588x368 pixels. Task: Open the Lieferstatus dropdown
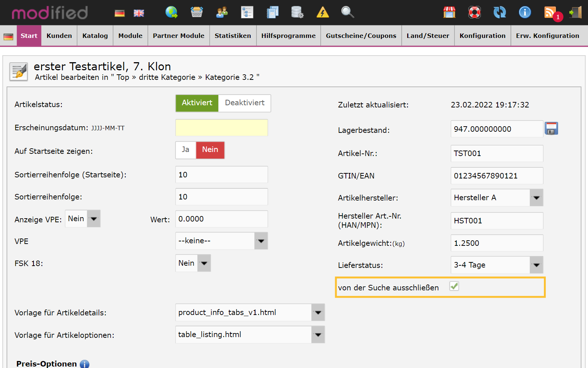point(536,265)
